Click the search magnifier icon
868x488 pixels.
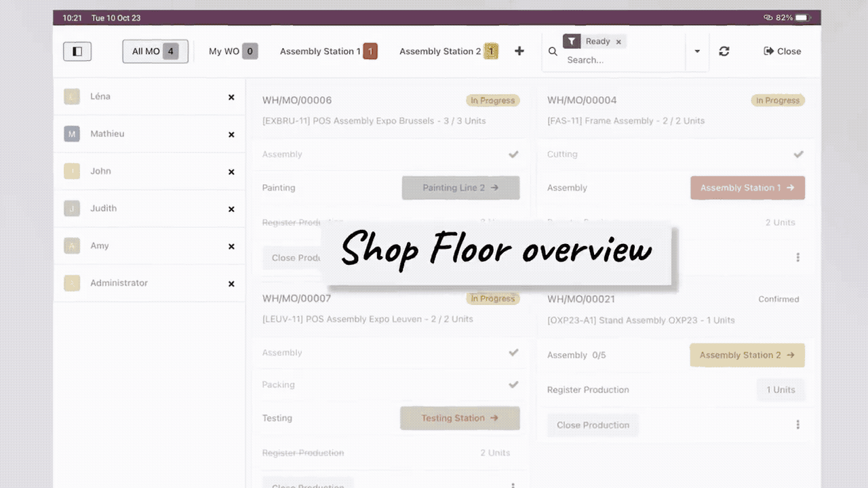coord(553,52)
